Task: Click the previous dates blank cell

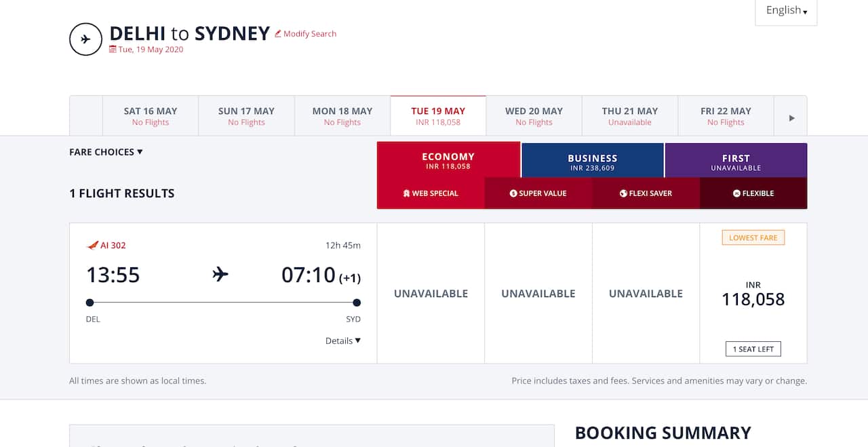Action: [x=86, y=116]
